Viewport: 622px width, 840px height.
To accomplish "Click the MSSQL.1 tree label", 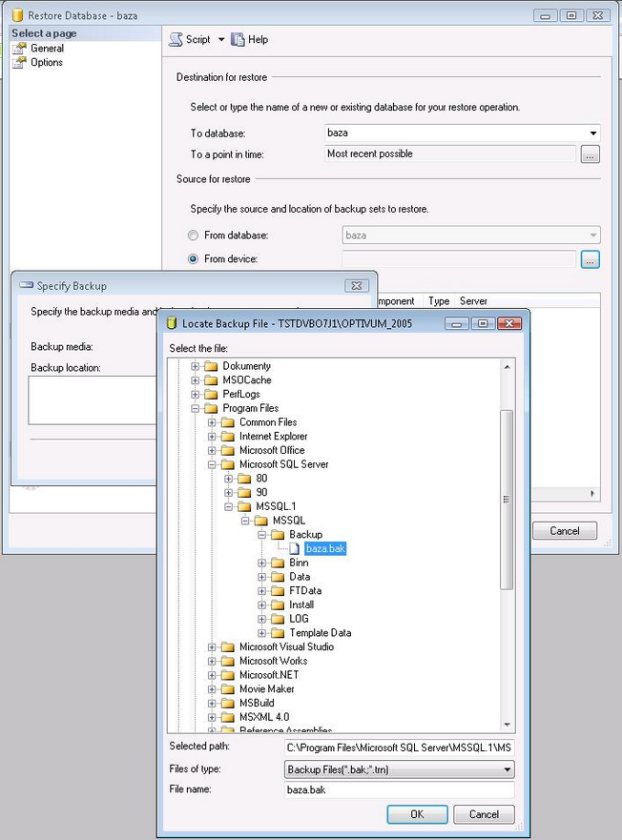I will tap(276, 506).
